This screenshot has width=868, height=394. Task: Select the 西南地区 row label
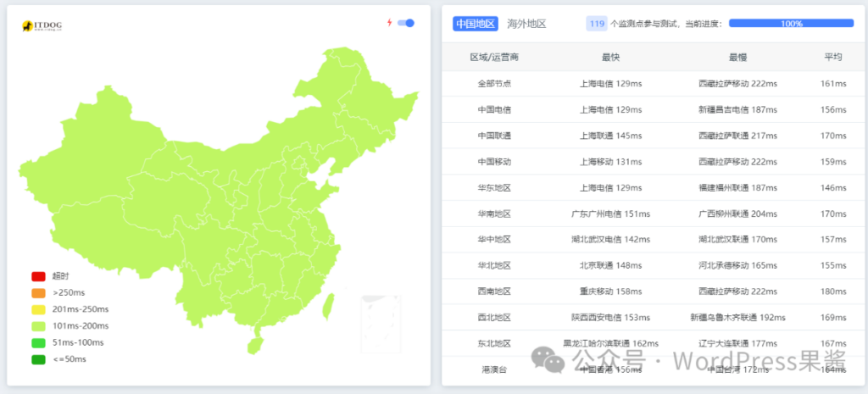point(494,291)
